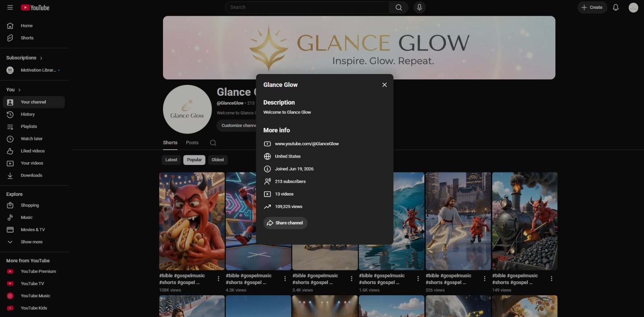Viewport: 644px width, 317px height.
Task: Open Shorts from the left sidebar
Action: pos(27,38)
